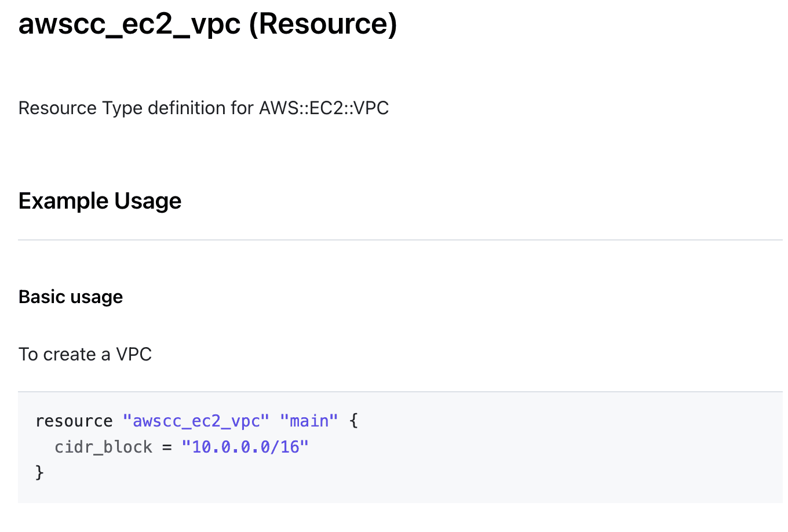
Task: Click the Example Usage heading
Action: 100,201
